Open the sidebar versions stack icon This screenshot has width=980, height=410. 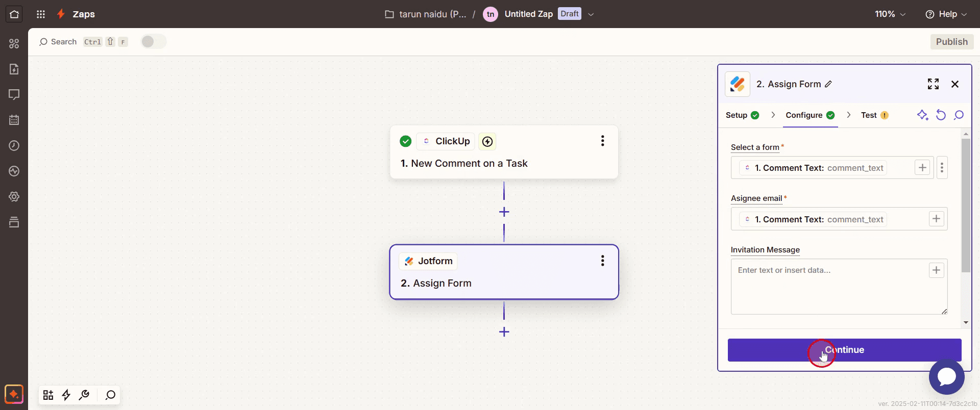(x=14, y=222)
